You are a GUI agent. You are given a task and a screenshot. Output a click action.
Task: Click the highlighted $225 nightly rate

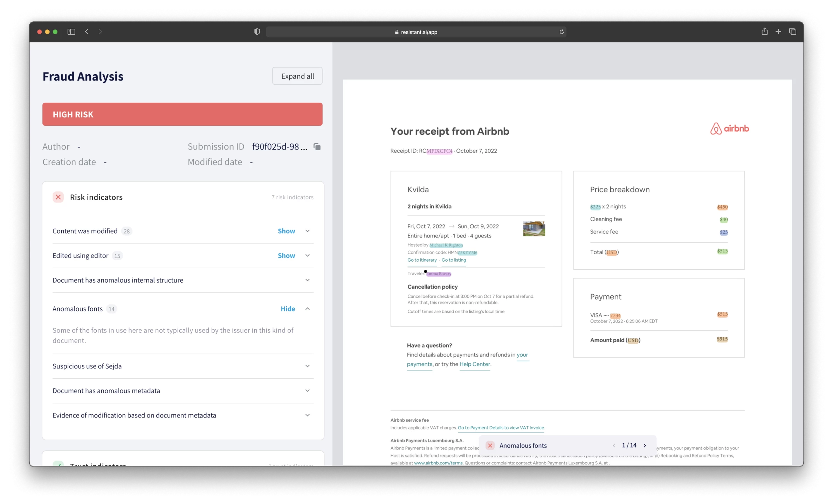[x=595, y=207]
